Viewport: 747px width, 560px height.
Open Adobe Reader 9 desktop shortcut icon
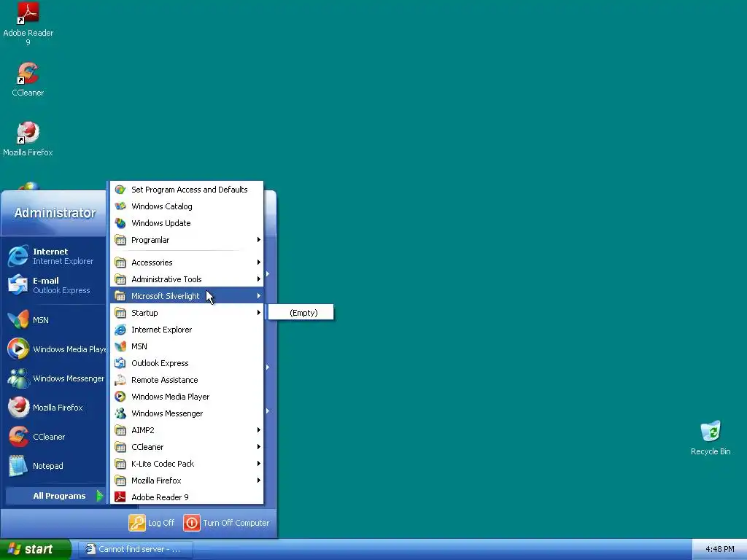pos(28,13)
